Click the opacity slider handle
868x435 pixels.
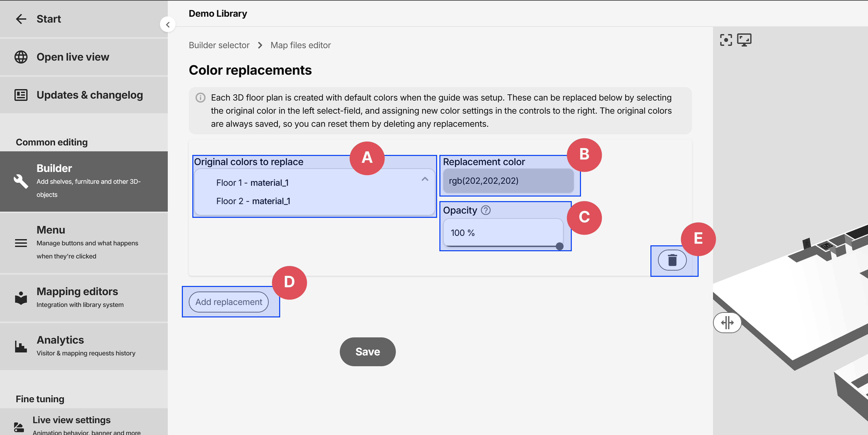(x=559, y=246)
